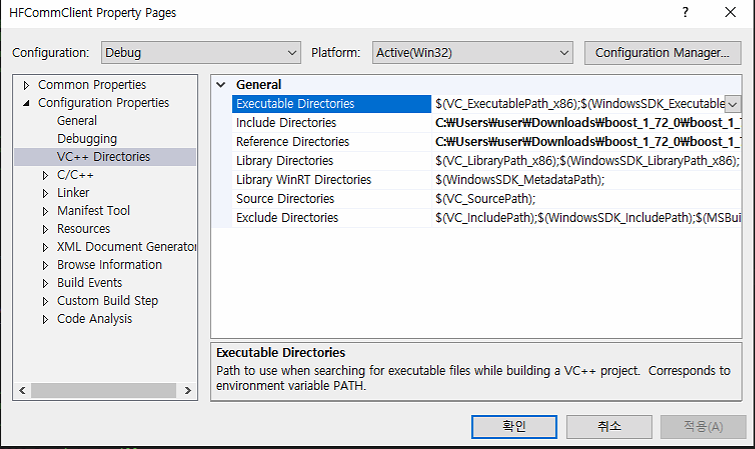The width and height of the screenshot is (755, 449).
Task: Click the Executable Directories value field
Action: tap(578, 104)
